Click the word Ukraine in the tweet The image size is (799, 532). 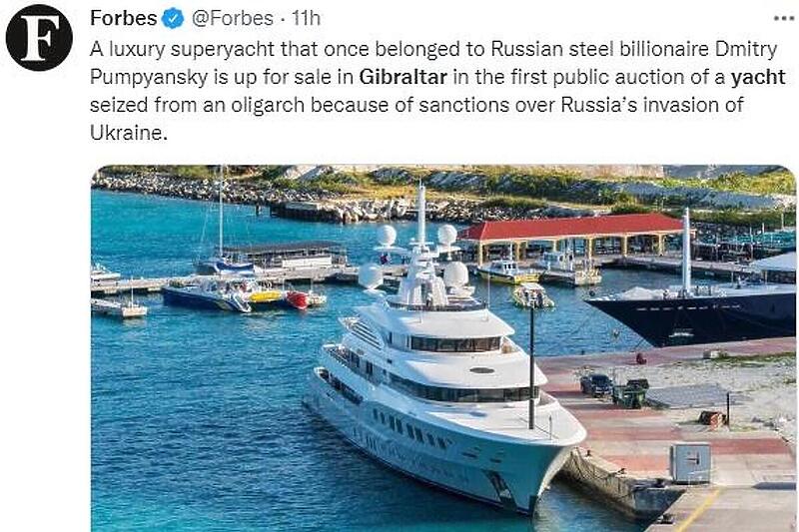tap(125, 133)
